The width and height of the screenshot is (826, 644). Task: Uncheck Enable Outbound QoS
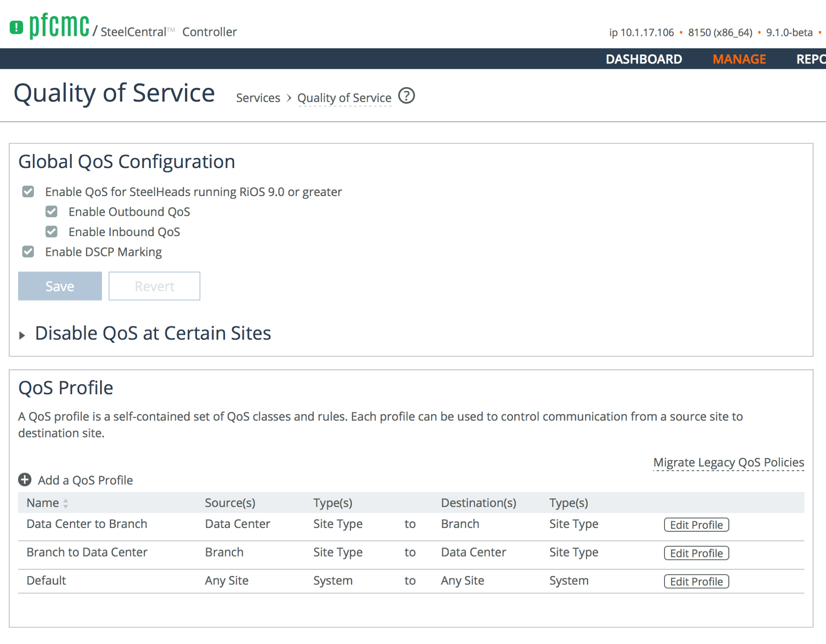click(x=52, y=212)
